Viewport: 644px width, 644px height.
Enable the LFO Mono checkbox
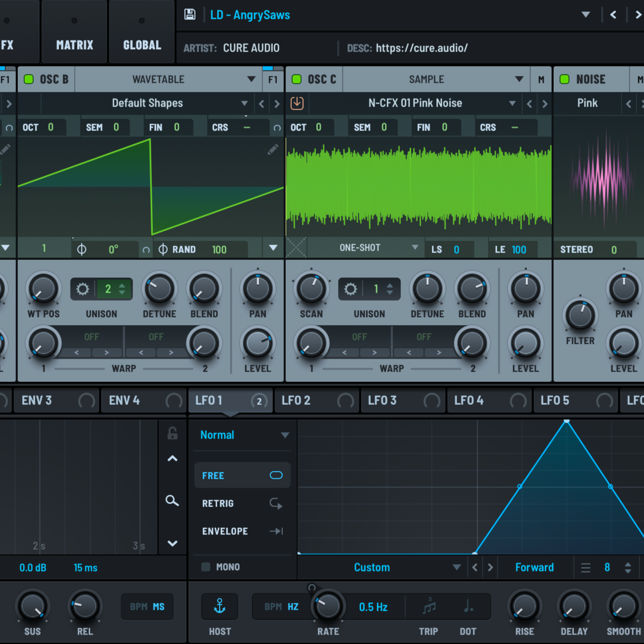pos(206,567)
